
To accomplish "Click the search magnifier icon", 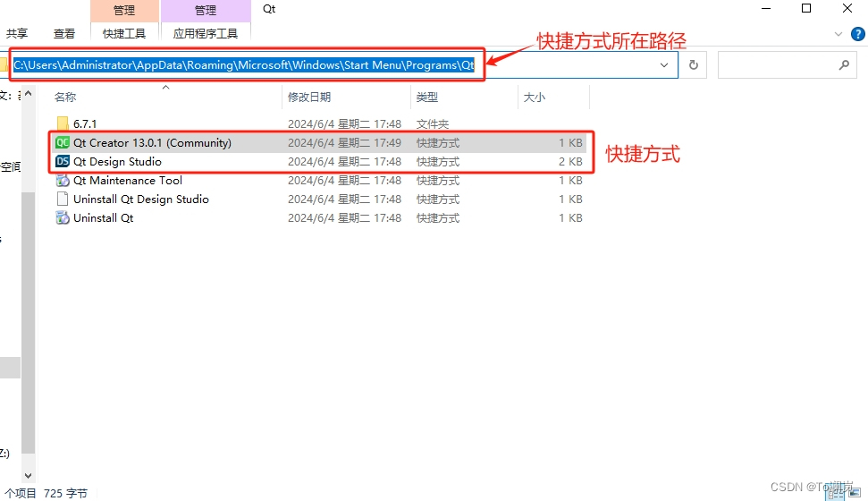I will pos(844,64).
